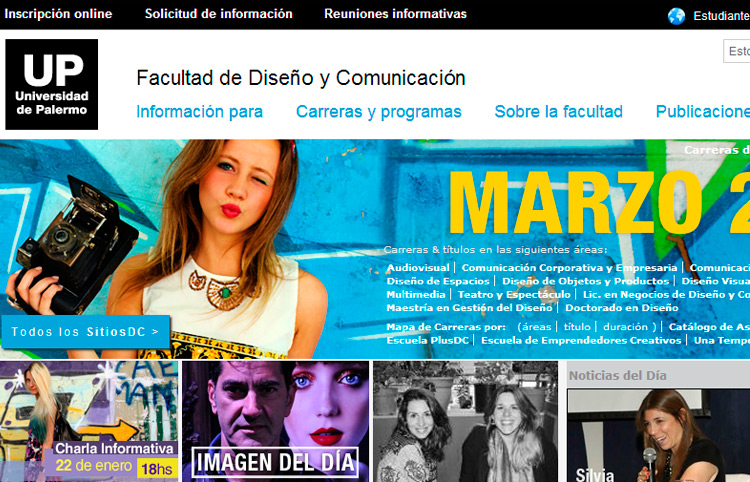Viewport: 750px width, 482px height.
Task: Select the Audiovisual career link
Action: click(418, 268)
